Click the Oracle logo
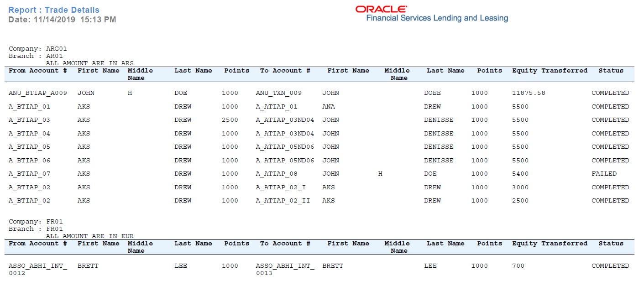Viewport: 644px width, 286px height. coord(381,9)
